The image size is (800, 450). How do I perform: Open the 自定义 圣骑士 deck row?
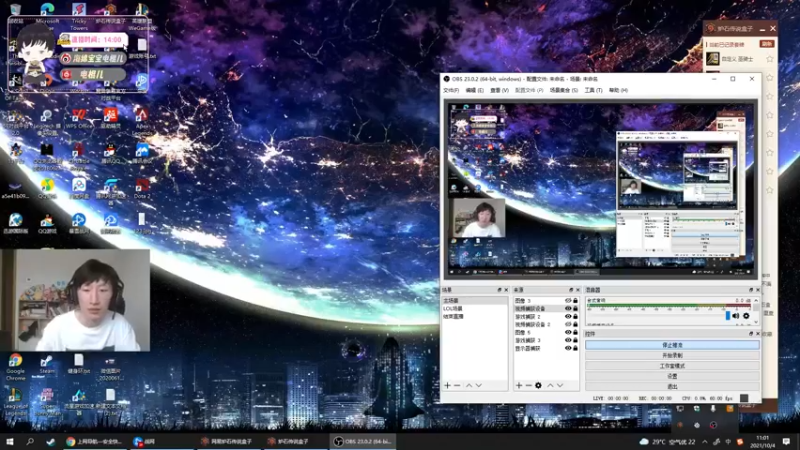coord(739,59)
